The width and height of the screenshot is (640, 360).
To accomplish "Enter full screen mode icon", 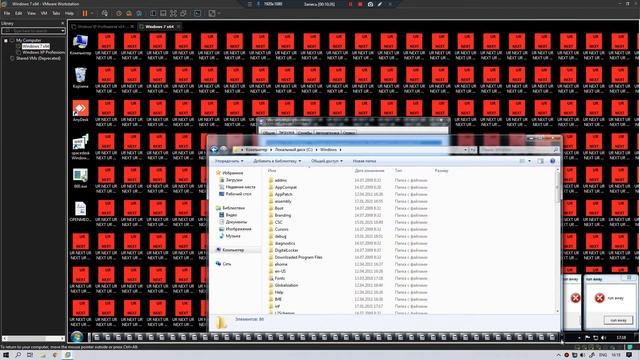I will click(x=173, y=13).
